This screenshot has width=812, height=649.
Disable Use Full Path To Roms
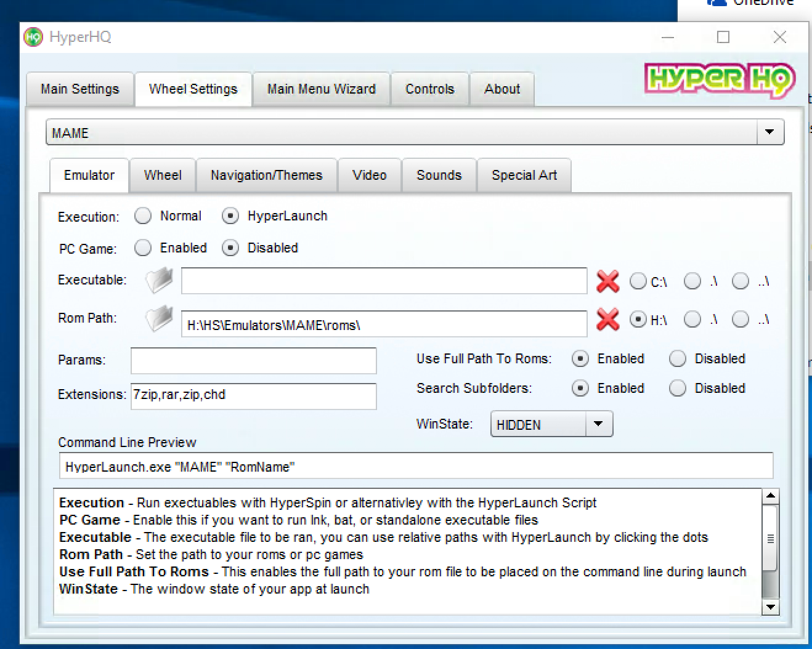point(678,359)
